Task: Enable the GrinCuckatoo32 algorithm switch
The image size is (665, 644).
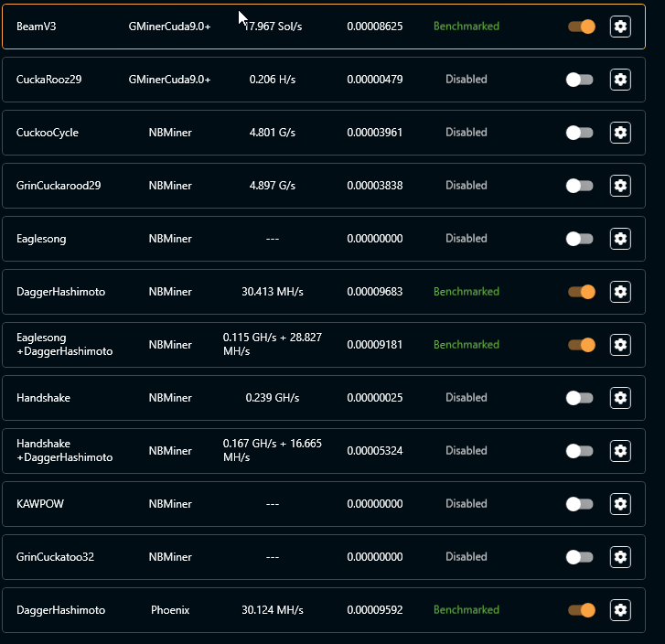Action: 579,556
